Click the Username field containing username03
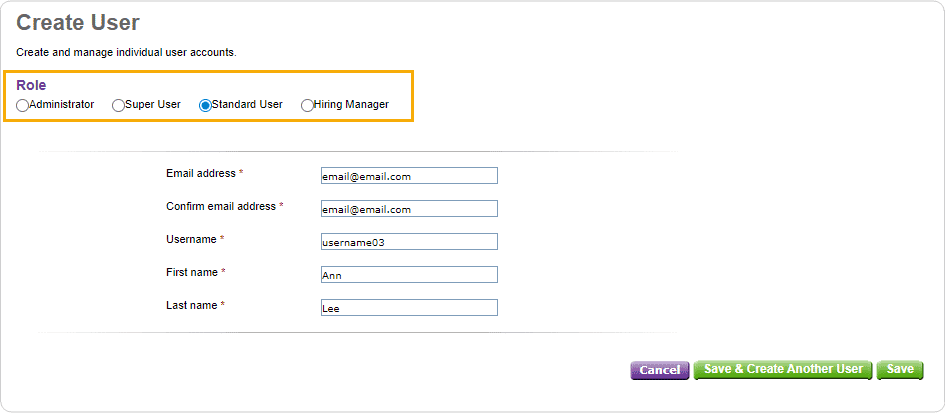This screenshot has width=945, height=413. 409,242
